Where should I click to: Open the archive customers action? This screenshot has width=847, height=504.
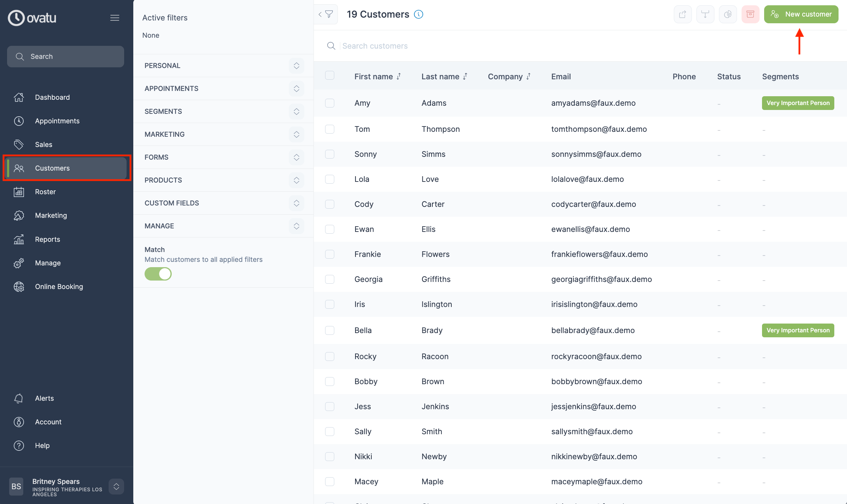click(750, 14)
